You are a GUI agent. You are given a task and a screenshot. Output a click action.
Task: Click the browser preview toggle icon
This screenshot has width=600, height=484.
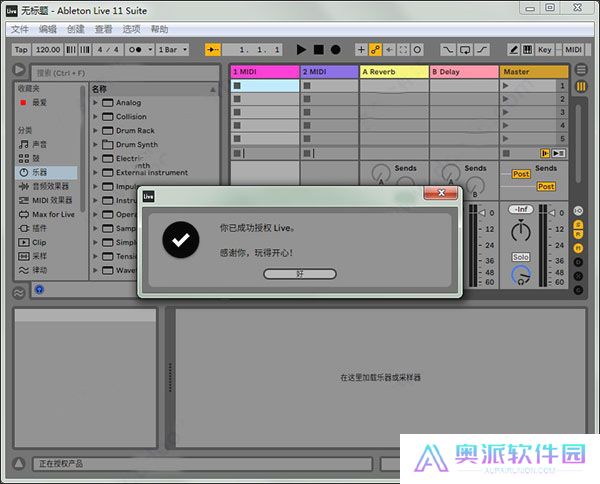point(39,290)
